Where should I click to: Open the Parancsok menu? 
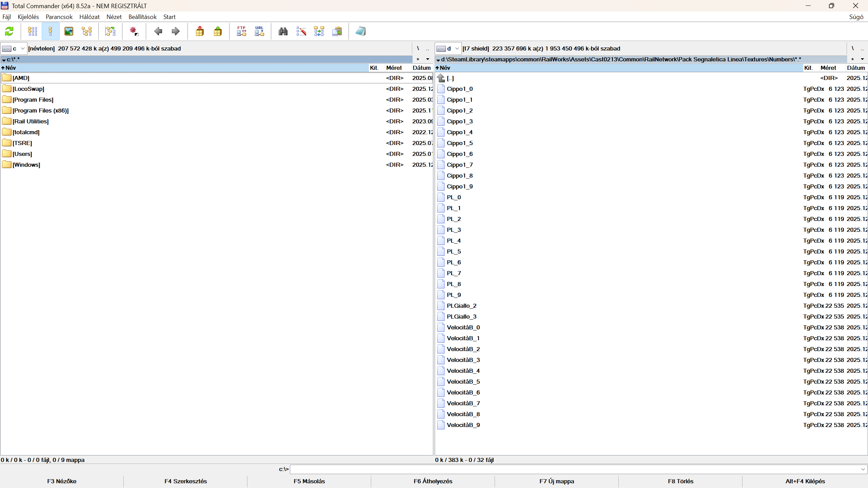(x=59, y=17)
